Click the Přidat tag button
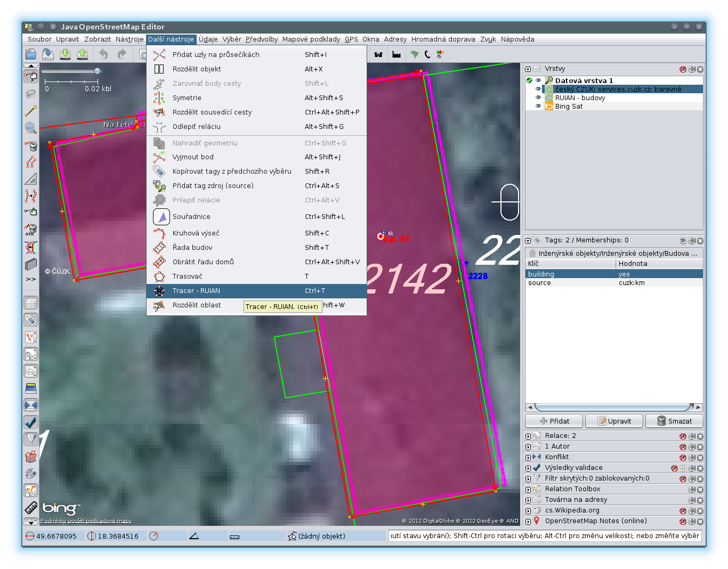The height and width of the screenshot is (569, 728). [x=554, y=421]
